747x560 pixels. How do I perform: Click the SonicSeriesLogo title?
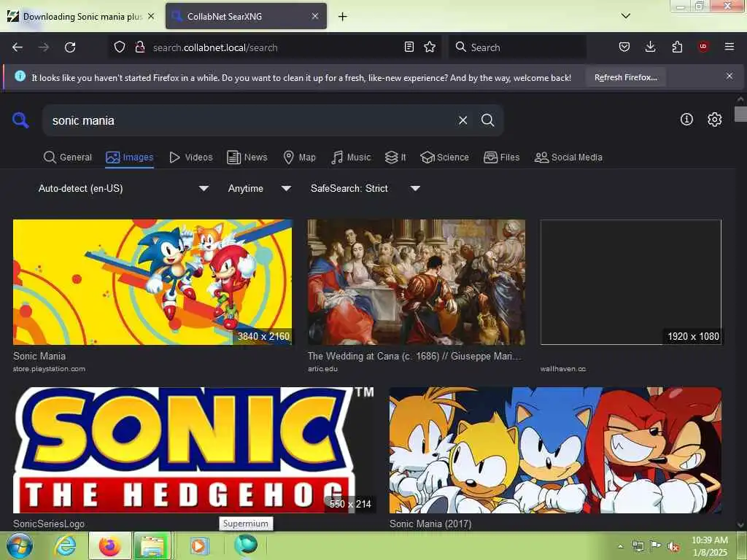coord(49,524)
